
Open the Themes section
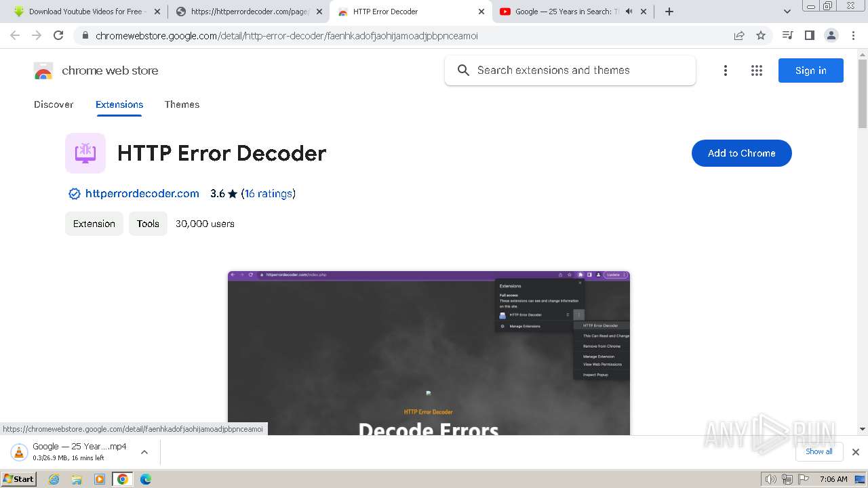(182, 104)
